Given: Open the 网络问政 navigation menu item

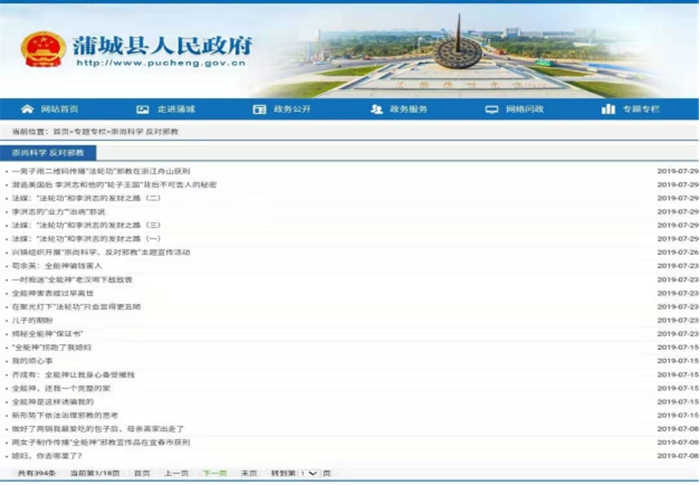Looking at the screenshot, I should coord(524,109).
